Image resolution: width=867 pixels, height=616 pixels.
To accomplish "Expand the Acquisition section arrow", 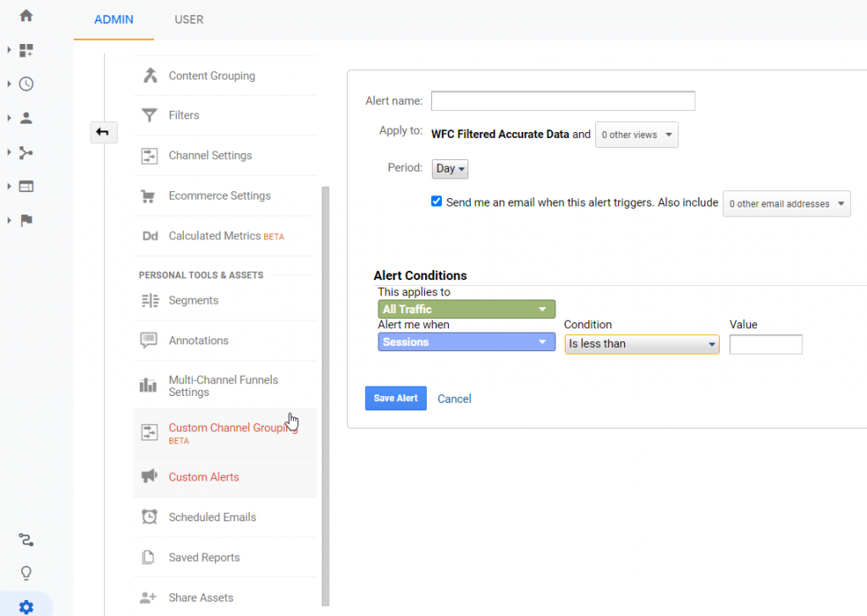I will tap(8, 152).
